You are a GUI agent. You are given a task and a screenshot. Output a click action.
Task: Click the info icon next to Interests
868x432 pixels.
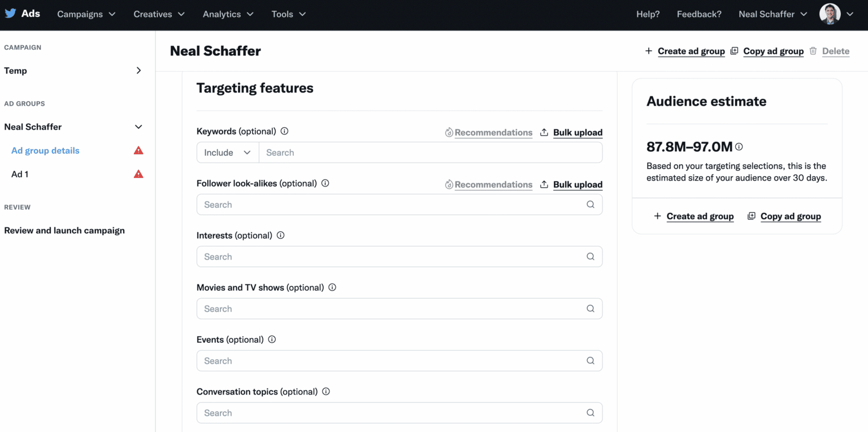tap(280, 235)
